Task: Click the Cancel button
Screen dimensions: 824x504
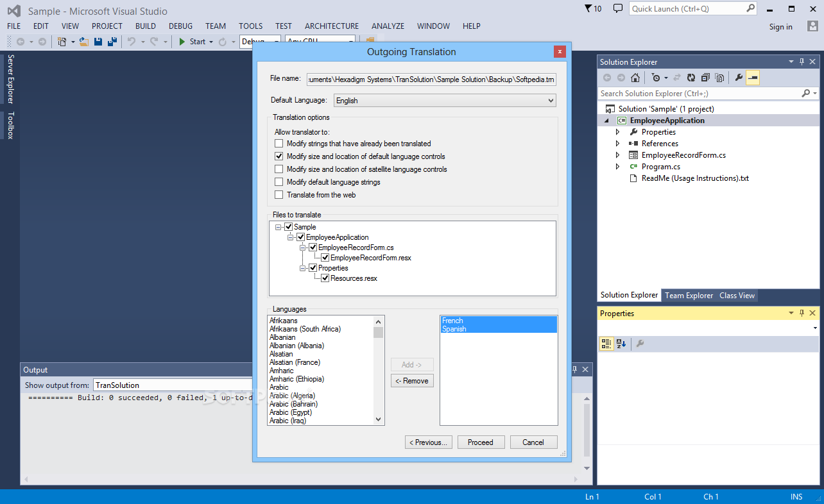Action: coord(533,442)
